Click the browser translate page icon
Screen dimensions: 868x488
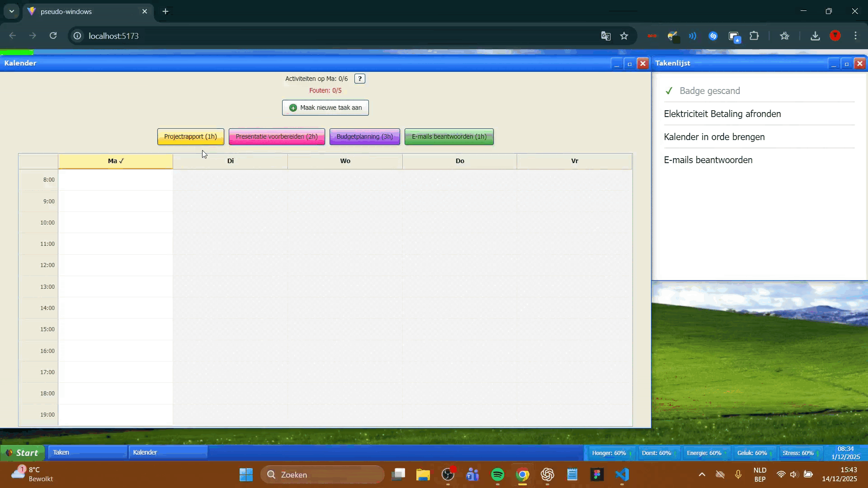(x=606, y=36)
